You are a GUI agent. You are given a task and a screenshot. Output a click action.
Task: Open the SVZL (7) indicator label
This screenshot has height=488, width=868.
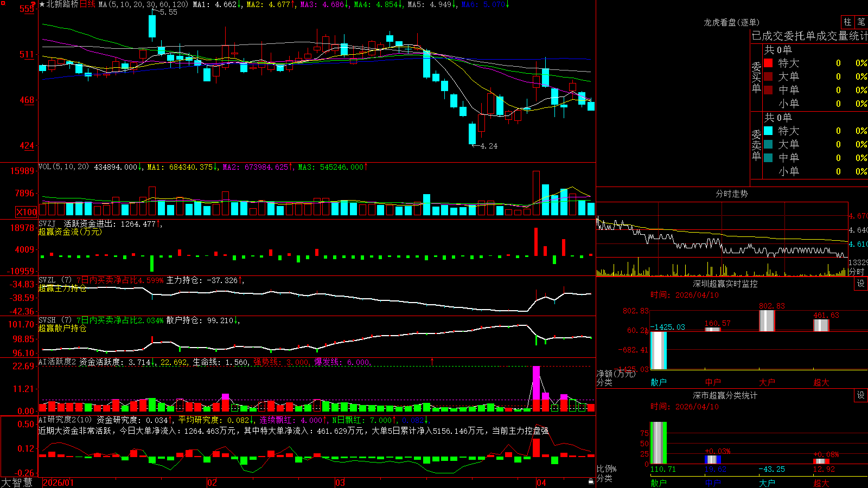point(55,280)
